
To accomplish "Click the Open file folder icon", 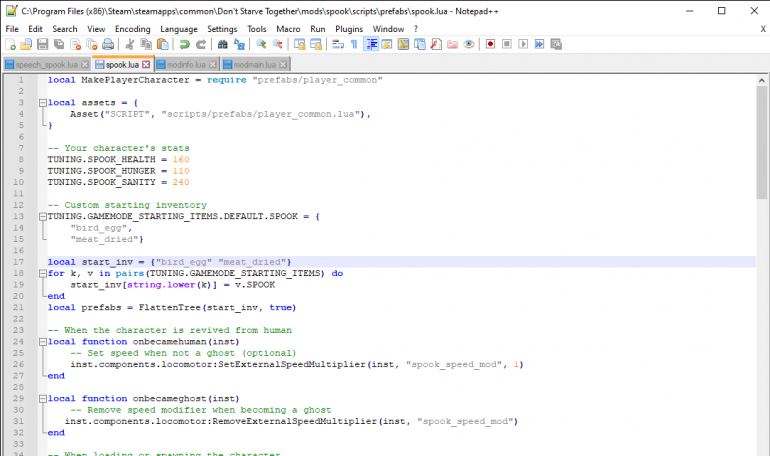I will (x=26, y=45).
